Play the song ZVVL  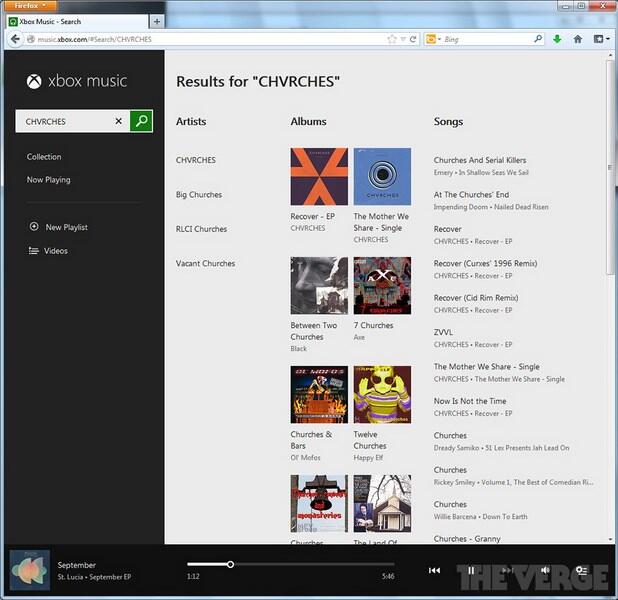[x=443, y=332]
